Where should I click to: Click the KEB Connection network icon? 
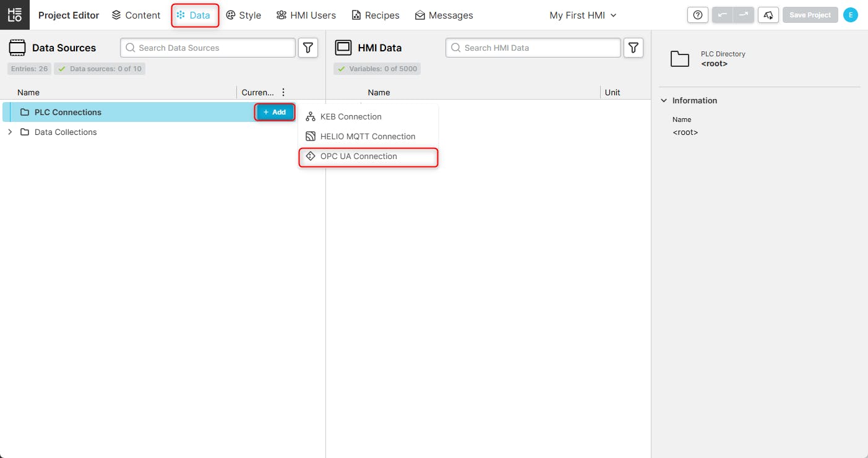pyautogui.click(x=311, y=116)
